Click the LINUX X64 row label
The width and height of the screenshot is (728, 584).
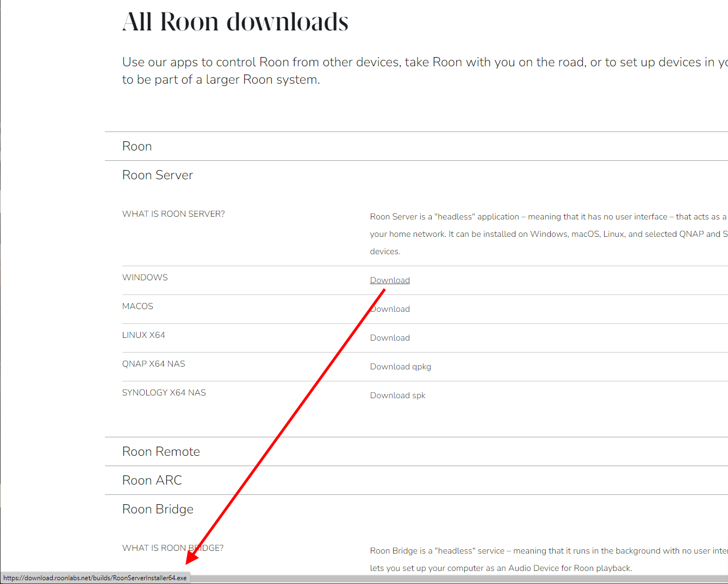coord(144,335)
